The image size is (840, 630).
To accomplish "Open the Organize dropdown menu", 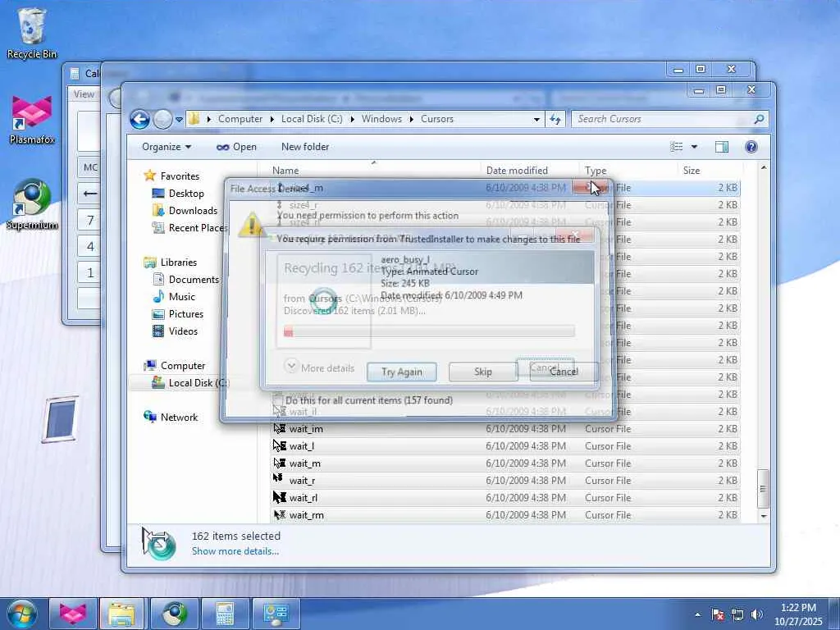I will point(166,147).
